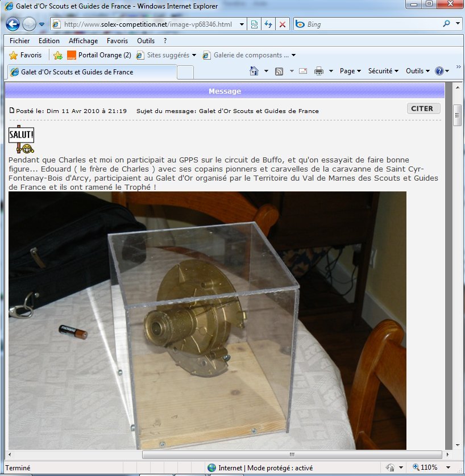Click the RSS feeds icon

(279, 72)
